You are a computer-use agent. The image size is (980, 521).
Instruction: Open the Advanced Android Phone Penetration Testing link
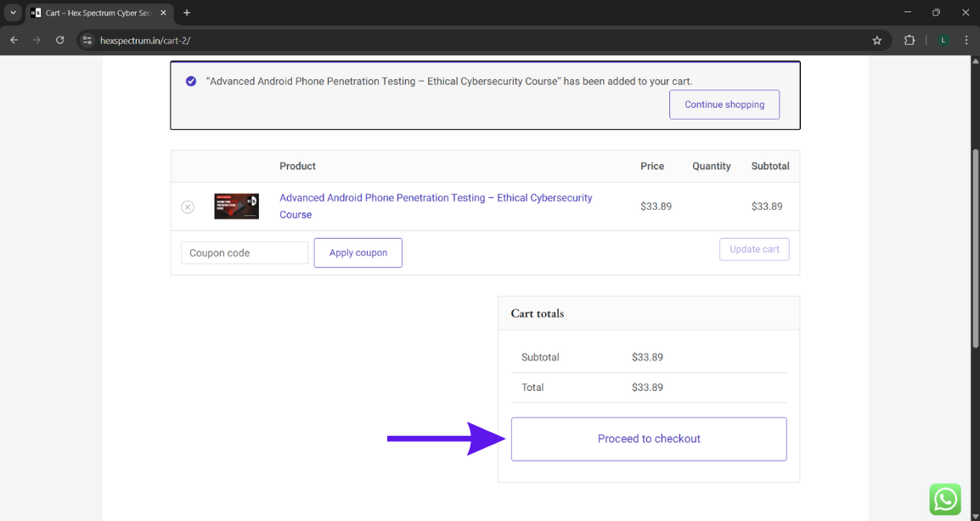pyautogui.click(x=436, y=198)
